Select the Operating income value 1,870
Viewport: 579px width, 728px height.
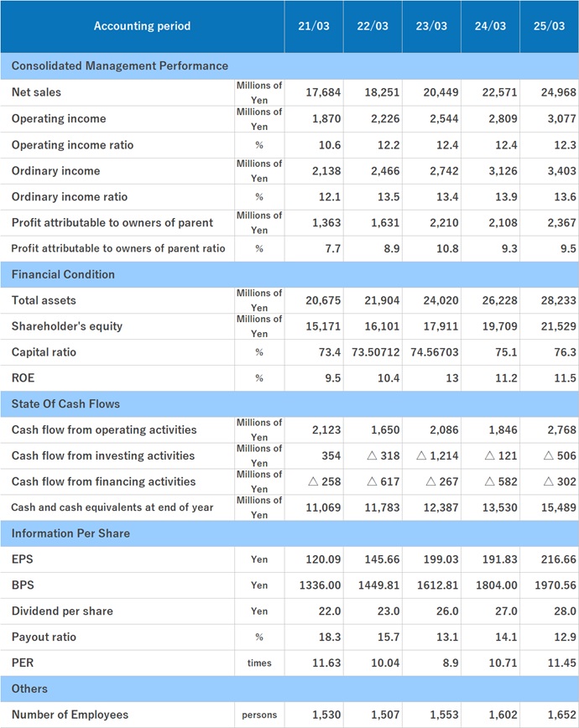click(326, 118)
